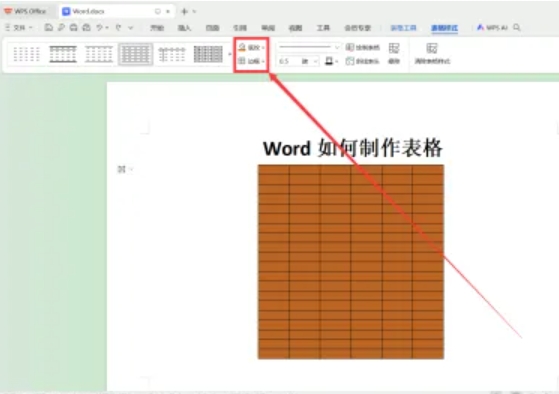The width and height of the screenshot is (559, 394).
Task: Click the search magnifier icon
Action: [x=517, y=27]
